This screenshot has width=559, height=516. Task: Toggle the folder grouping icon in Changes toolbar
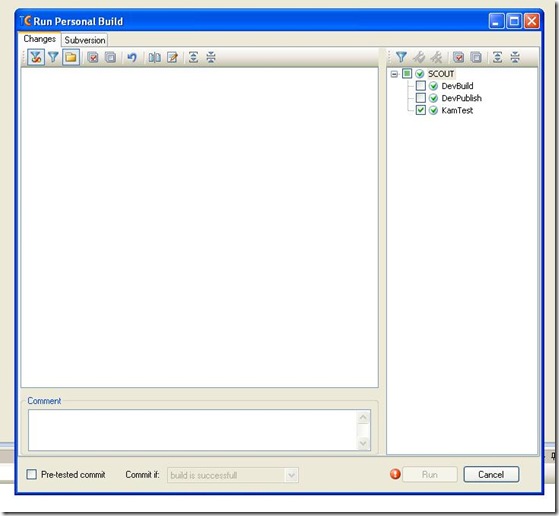click(x=71, y=57)
